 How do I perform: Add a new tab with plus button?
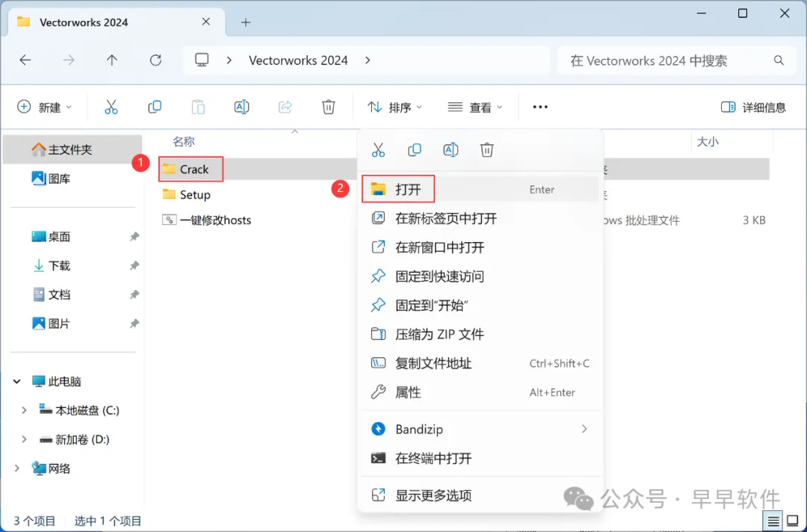click(x=246, y=22)
